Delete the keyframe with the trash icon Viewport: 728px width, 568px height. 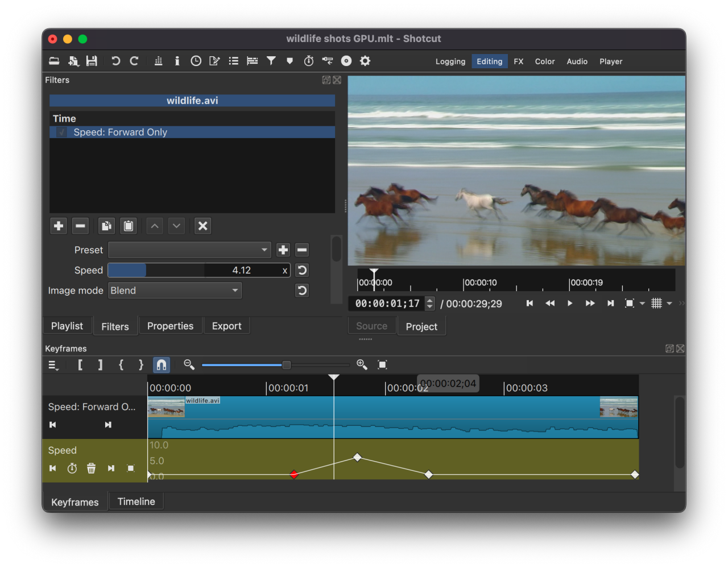[91, 469]
